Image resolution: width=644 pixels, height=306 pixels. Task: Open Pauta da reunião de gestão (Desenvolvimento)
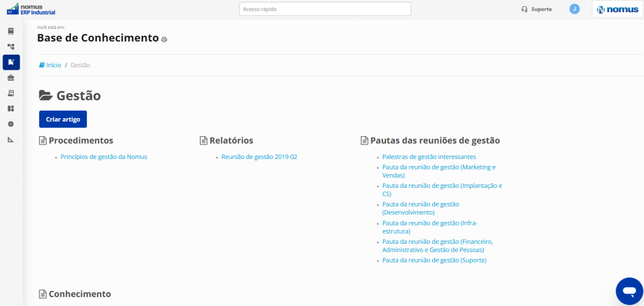pyautogui.click(x=420, y=209)
